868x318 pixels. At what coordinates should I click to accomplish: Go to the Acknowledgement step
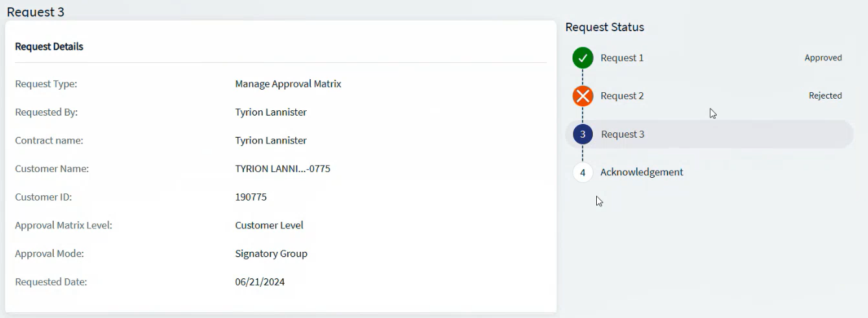(x=642, y=173)
